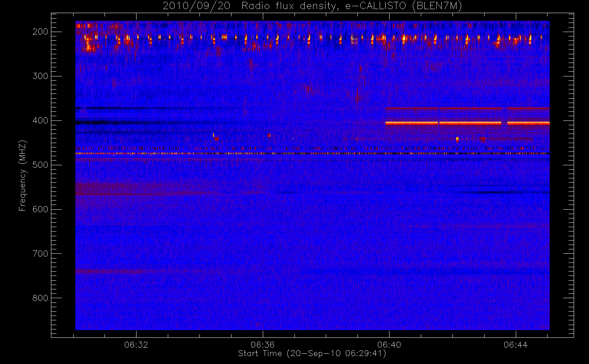
Task: Click the bright yellow emission band near 405 MHz
Action: coord(467,123)
